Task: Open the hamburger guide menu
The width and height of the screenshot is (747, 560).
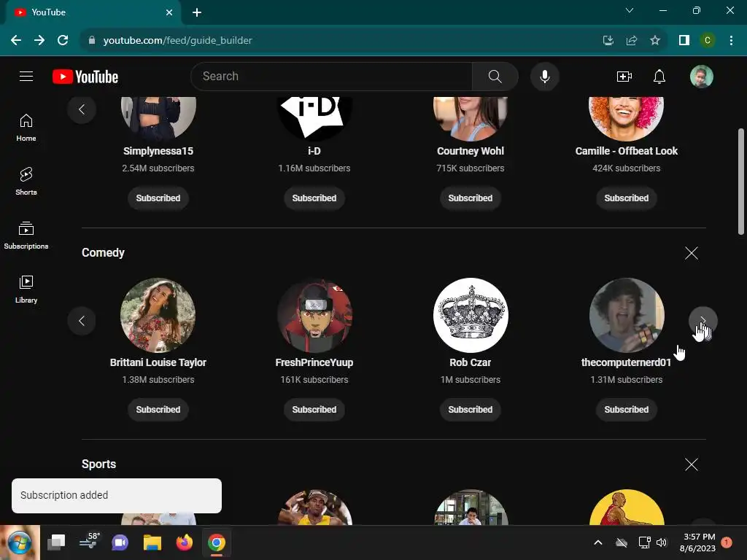Action: (26, 76)
